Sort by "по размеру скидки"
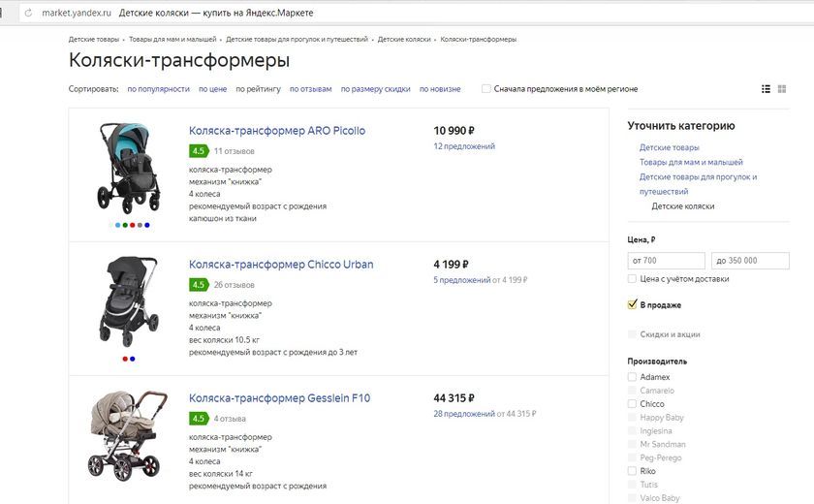This screenshot has height=504, width=814. [375, 89]
